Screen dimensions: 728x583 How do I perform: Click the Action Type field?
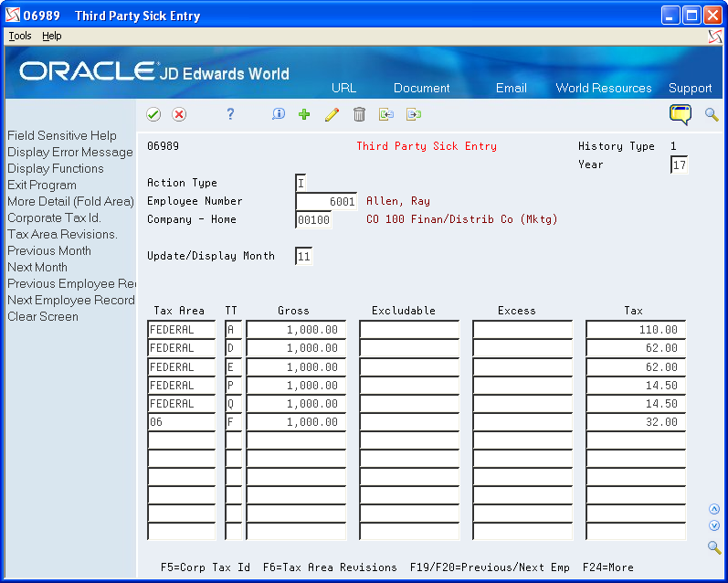(x=301, y=183)
